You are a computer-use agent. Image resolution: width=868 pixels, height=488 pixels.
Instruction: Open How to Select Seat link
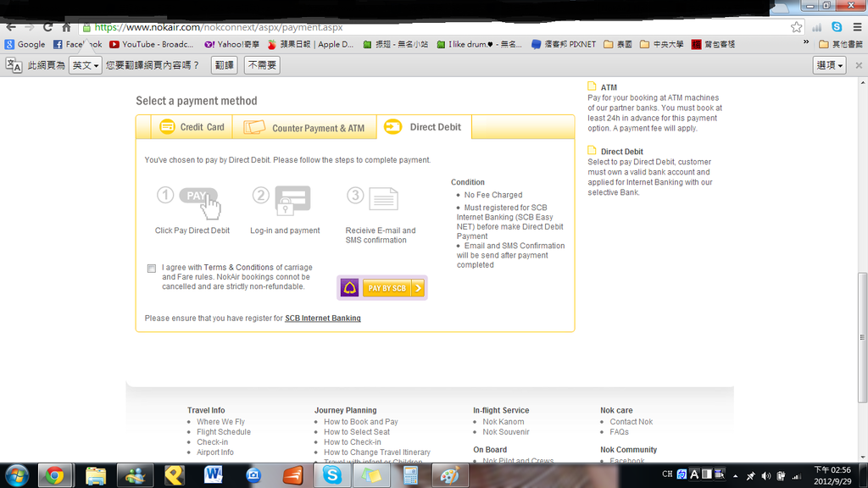pos(357,432)
